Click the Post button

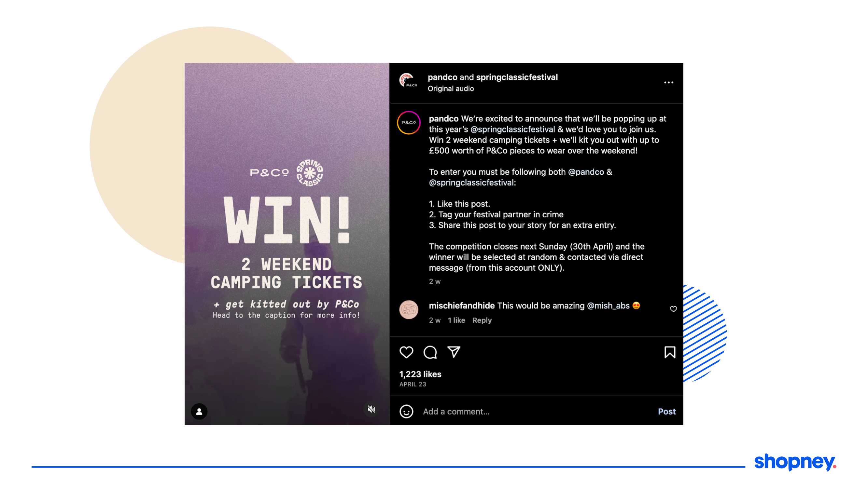666,411
